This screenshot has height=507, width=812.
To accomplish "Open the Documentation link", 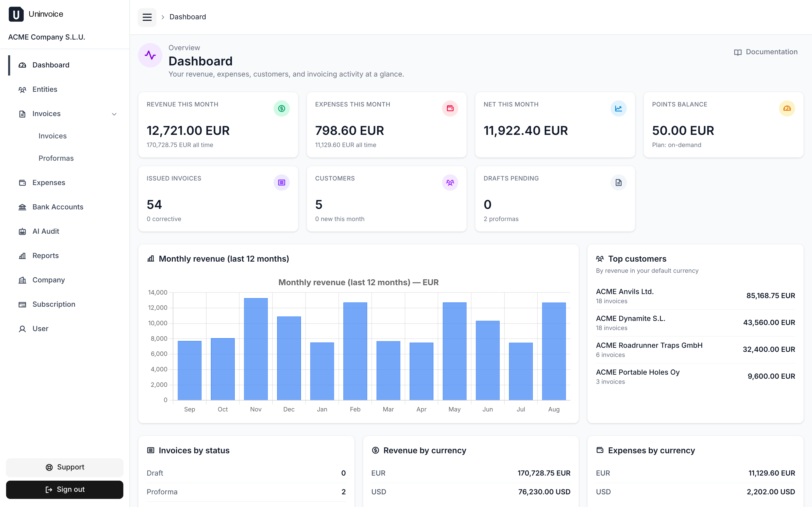I will (766, 52).
